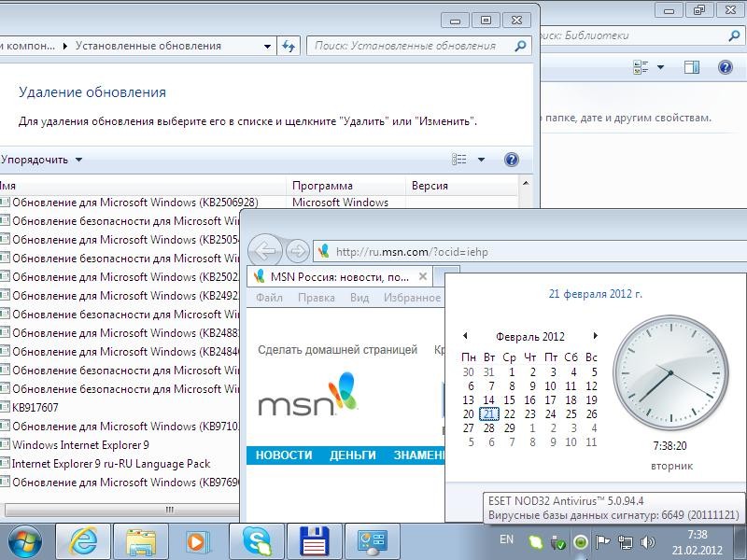Click the EN language indicator in tray
The image size is (747, 560).
(506, 539)
